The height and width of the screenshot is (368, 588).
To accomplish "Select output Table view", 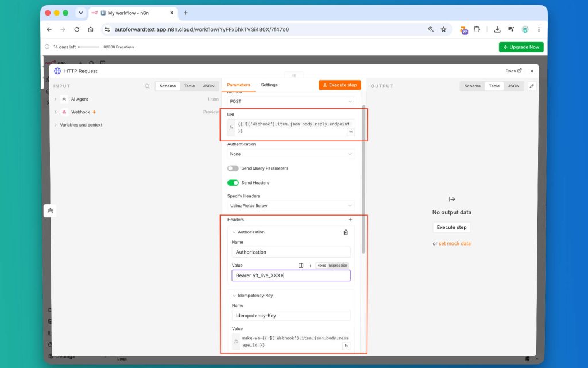I will tap(494, 86).
